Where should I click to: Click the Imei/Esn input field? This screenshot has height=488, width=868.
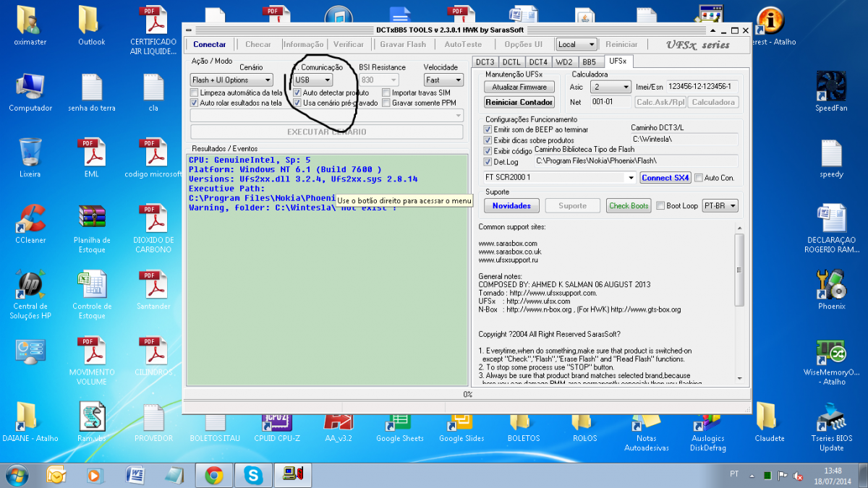(x=701, y=87)
